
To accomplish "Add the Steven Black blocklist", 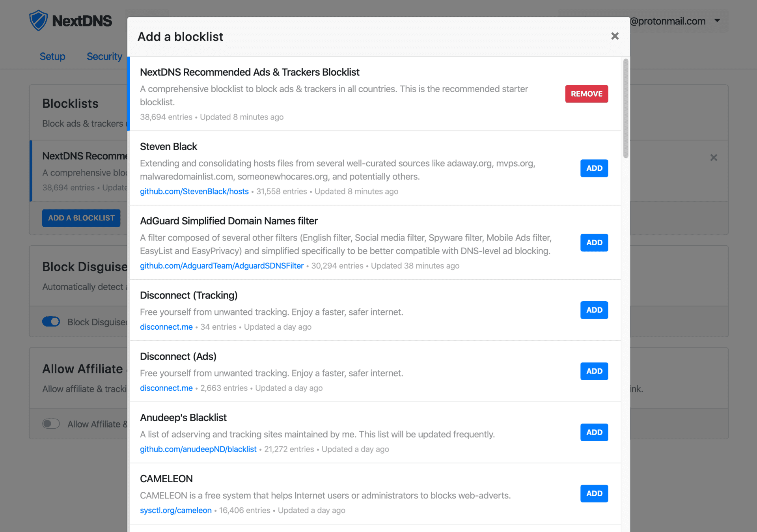I will [x=594, y=168].
